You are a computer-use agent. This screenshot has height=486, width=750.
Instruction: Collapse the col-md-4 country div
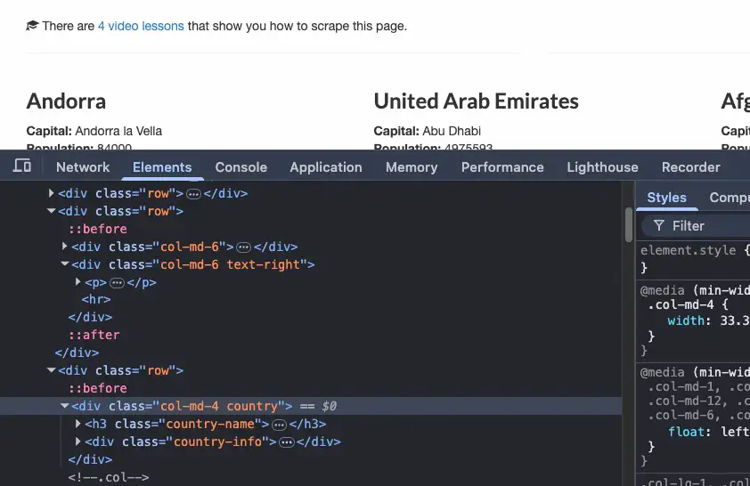(x=65, y=406)
